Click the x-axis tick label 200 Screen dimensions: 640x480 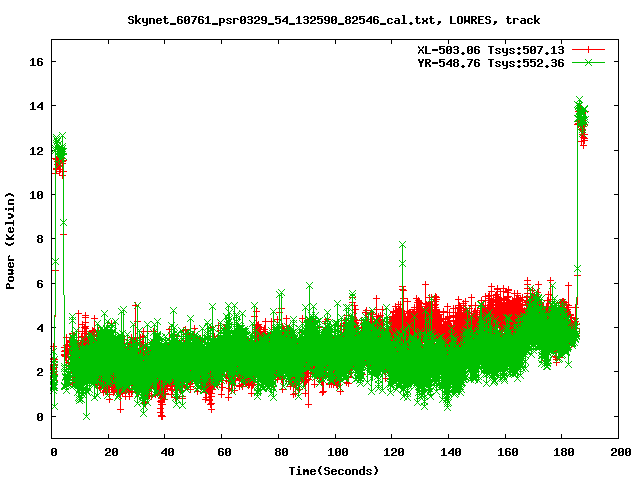(620, 452)
